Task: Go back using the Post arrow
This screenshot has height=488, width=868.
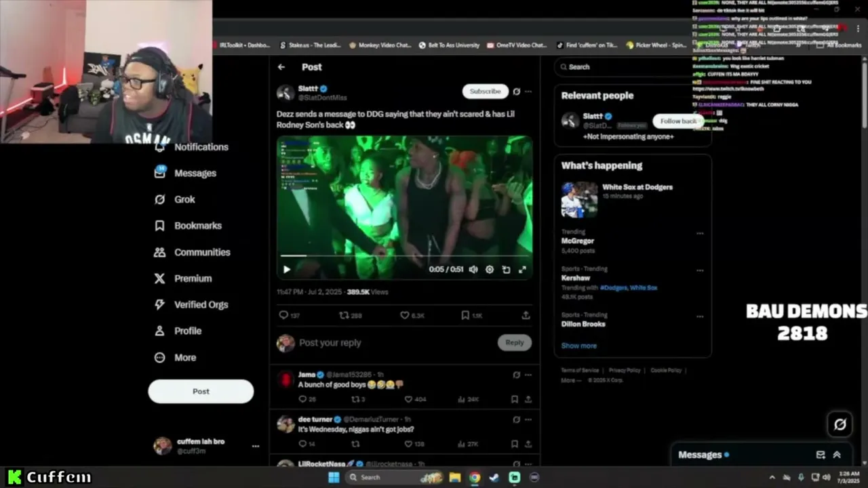Action: tap(281, 67)
